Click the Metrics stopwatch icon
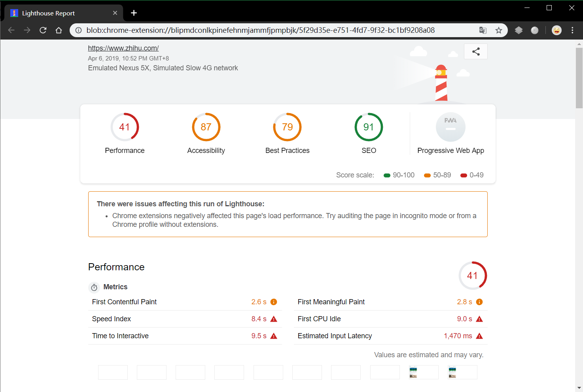This screenshot has width=583, height=392. click(94, 287)
